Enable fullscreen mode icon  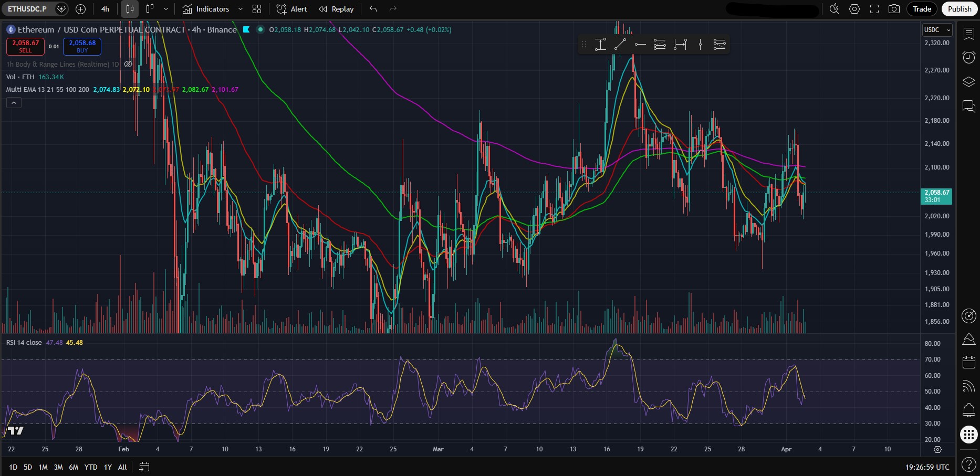pos(874,9)
